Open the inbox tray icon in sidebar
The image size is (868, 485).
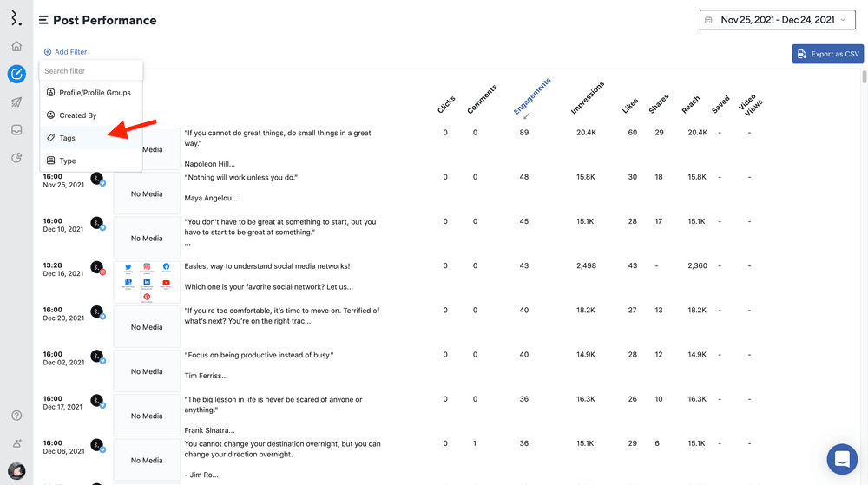tap(16, 130)
